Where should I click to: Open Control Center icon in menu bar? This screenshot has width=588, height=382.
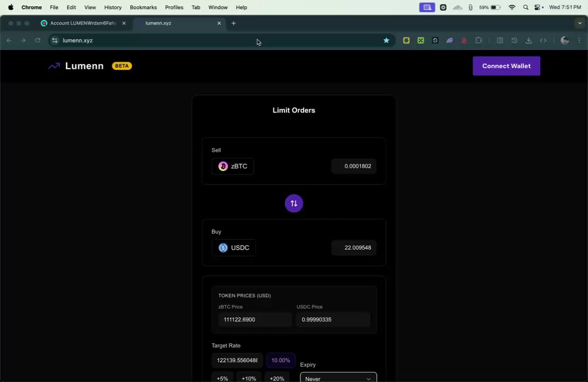539,7
